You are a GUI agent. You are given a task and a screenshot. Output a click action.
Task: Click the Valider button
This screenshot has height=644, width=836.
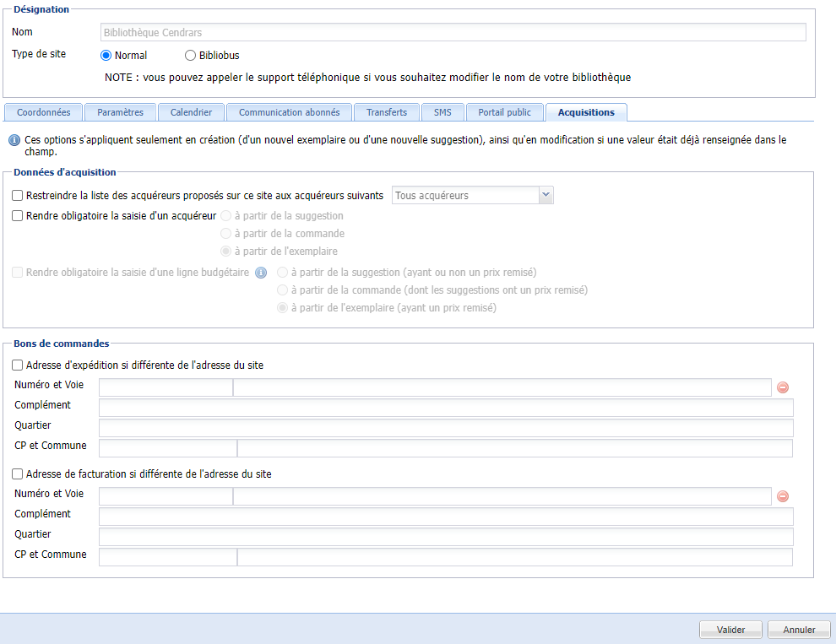click(730, 629)
